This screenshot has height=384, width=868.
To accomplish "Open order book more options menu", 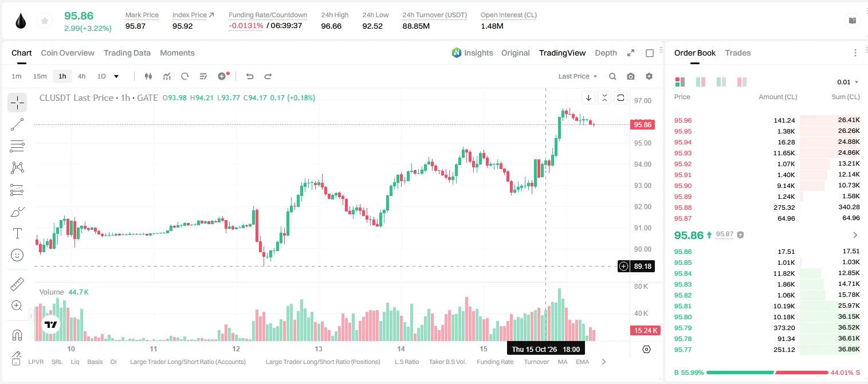I will [855, 53].
